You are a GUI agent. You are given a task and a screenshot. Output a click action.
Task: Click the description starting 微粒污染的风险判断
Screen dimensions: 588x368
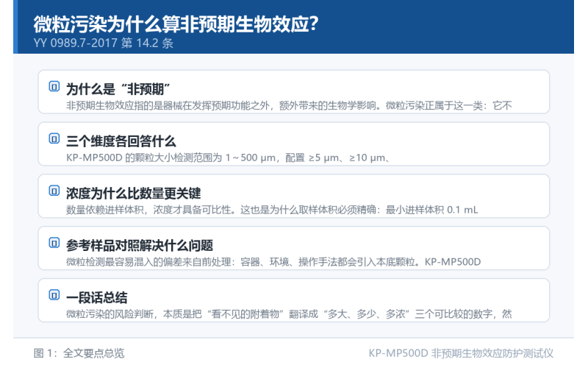point(289,314)
